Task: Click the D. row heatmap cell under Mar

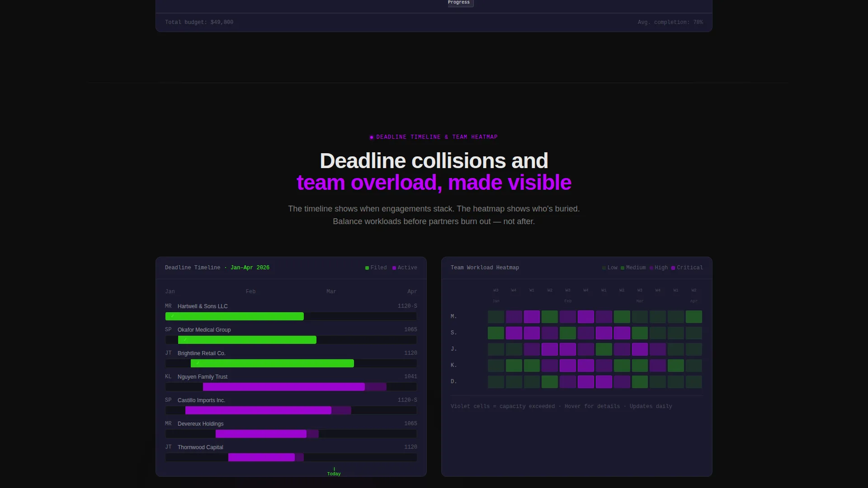Action: tap(640, 382)
